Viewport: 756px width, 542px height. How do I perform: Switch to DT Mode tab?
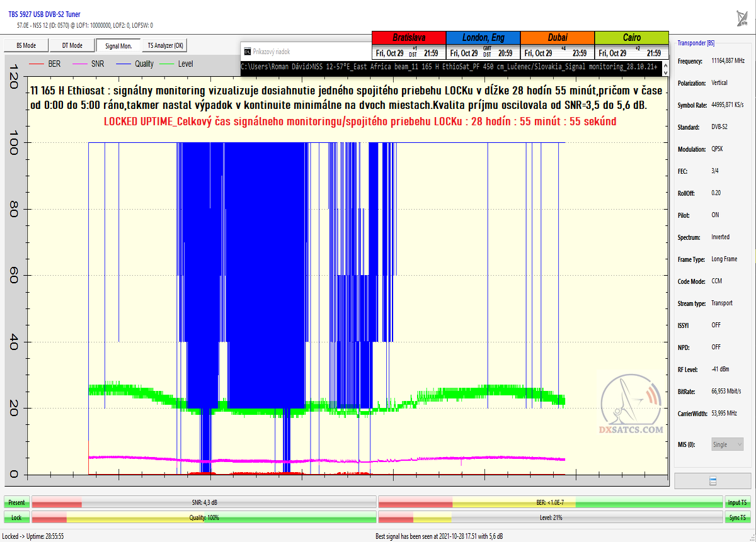coord(72,45)
